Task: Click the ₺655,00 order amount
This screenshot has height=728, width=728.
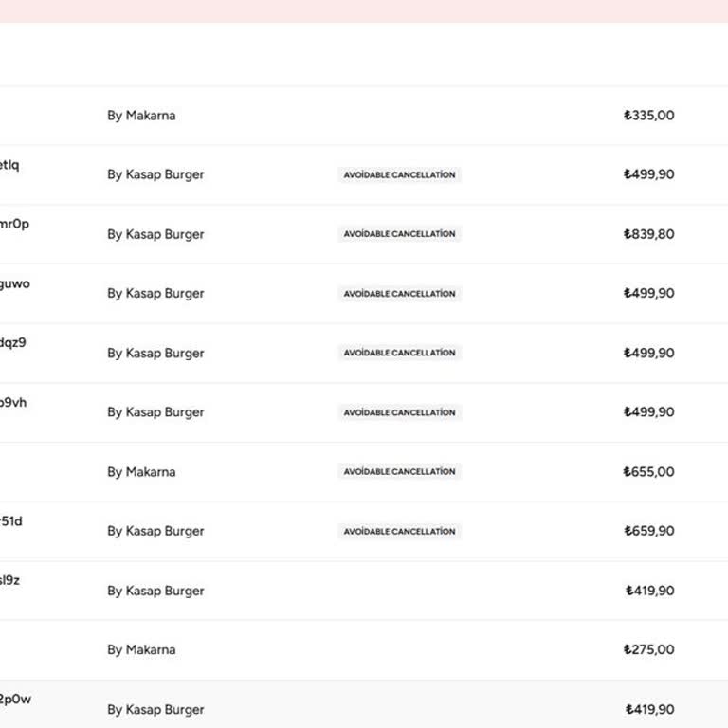Action: point(649,472)
